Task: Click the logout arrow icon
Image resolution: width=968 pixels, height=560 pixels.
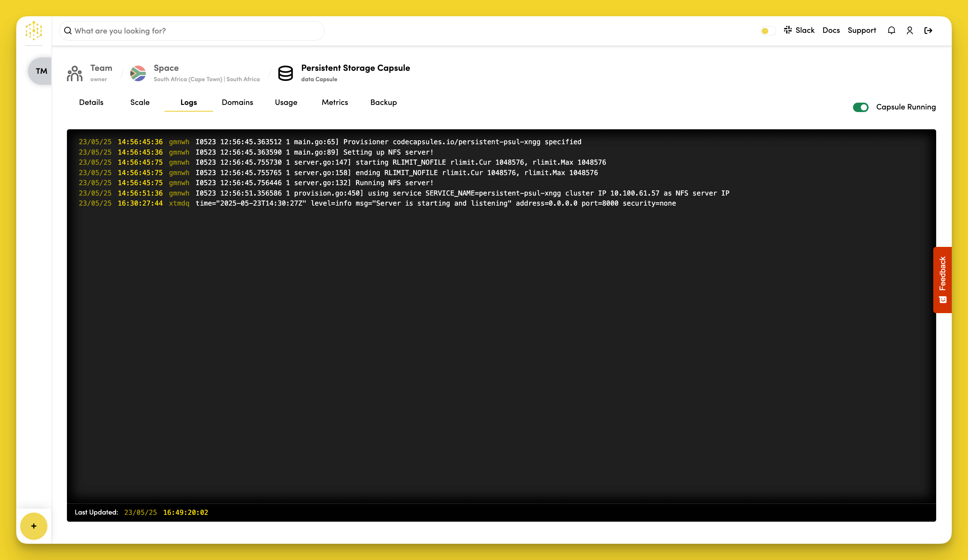Action: [928, 30]
